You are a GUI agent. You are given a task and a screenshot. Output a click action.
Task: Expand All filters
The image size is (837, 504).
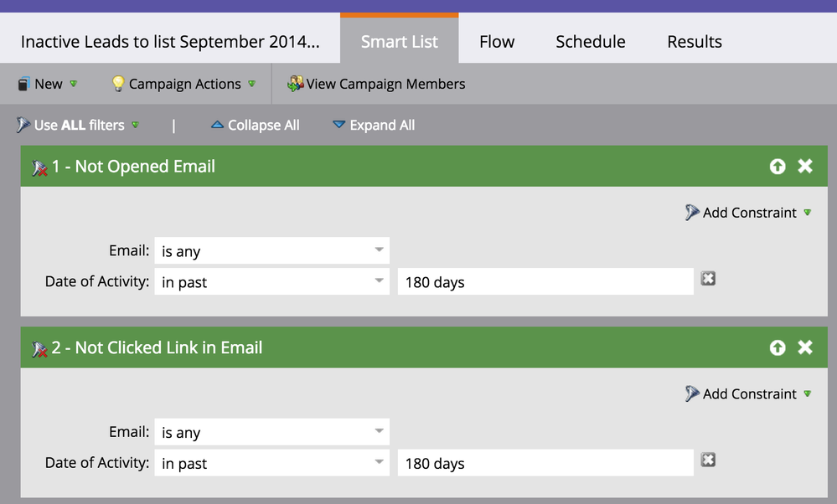click(x=374, y=126)
